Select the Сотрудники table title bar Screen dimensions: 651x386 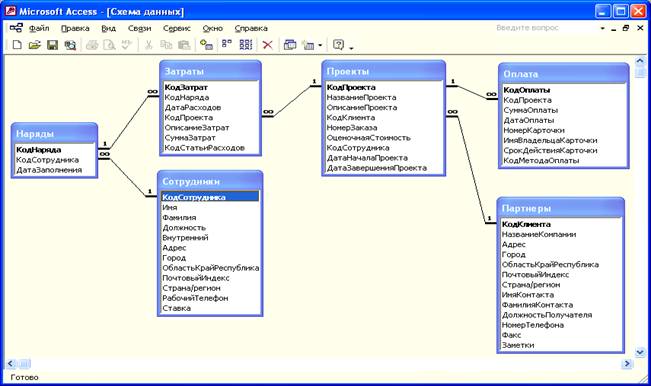pos(210,181)
